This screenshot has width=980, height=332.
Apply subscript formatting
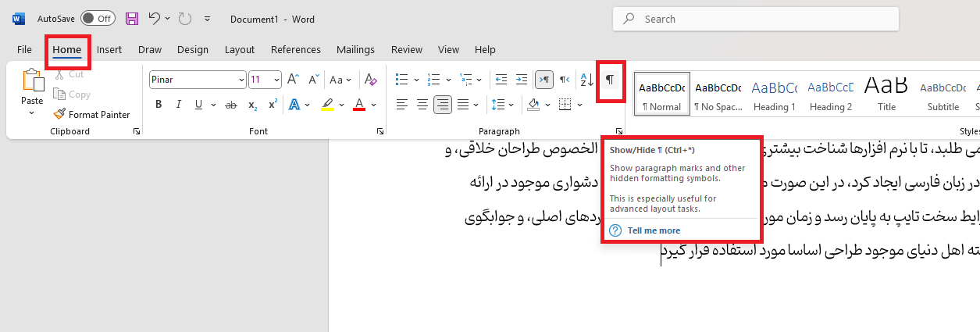tap(252, 105)
